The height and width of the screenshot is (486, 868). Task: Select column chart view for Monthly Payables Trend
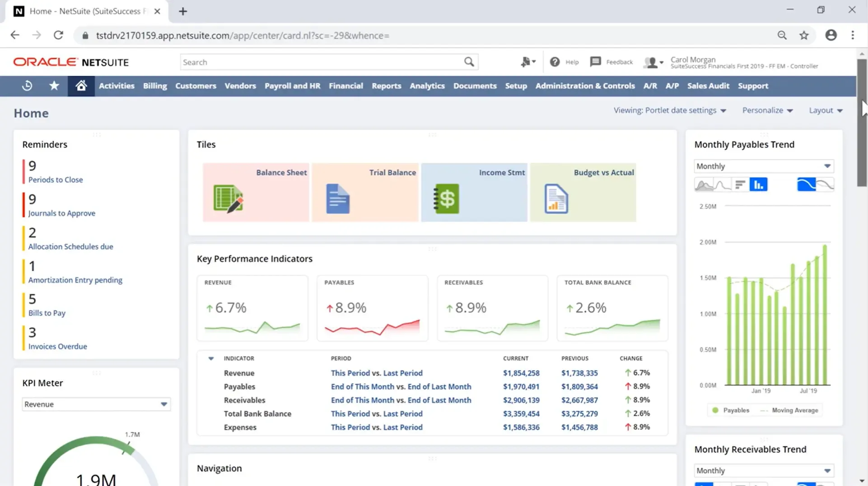coord(759,184)
